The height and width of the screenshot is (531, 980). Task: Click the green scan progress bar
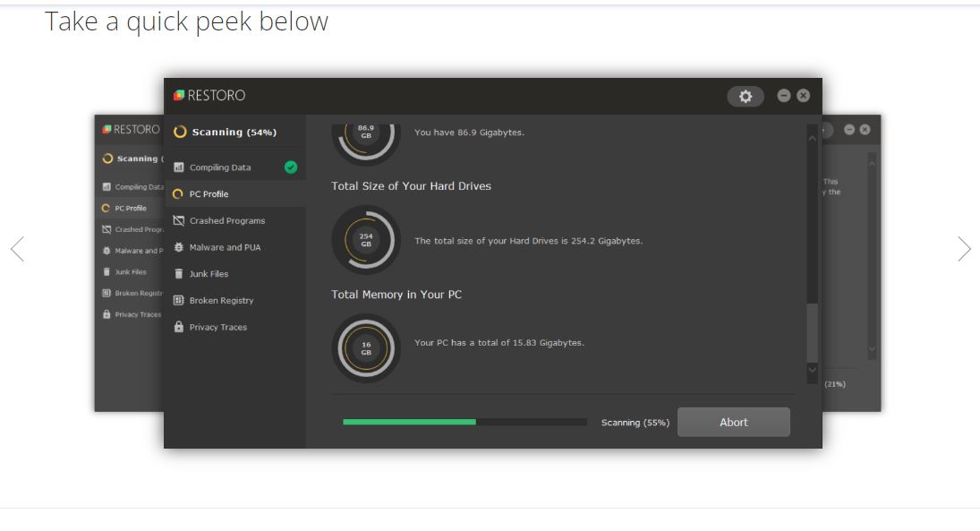pos(409,422)
